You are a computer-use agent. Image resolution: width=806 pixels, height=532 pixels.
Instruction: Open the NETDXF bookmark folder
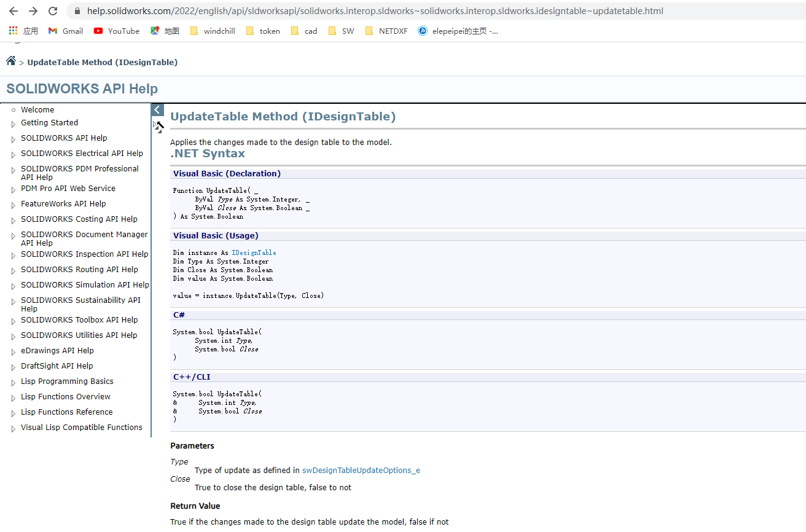tap(386, 31)
